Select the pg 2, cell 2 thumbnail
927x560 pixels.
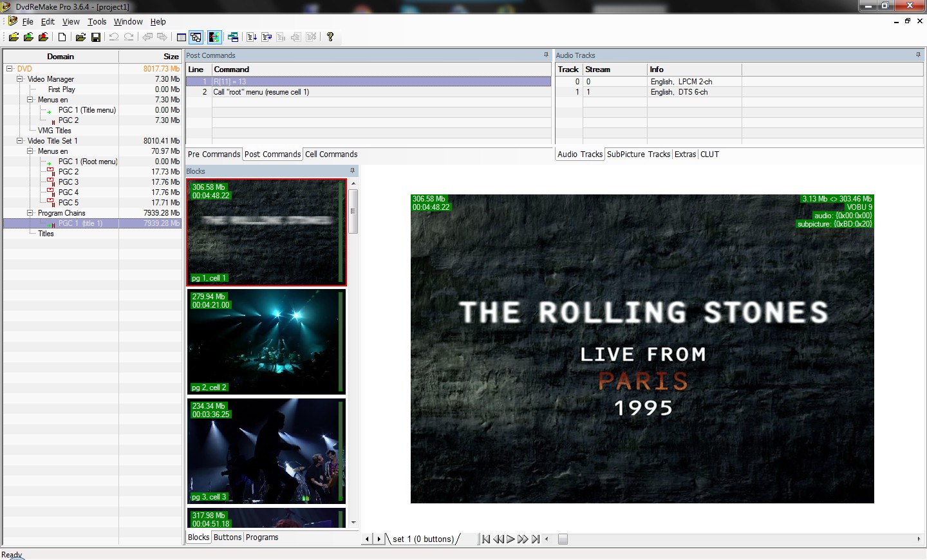pyautogui.click(x=267, y=342)
